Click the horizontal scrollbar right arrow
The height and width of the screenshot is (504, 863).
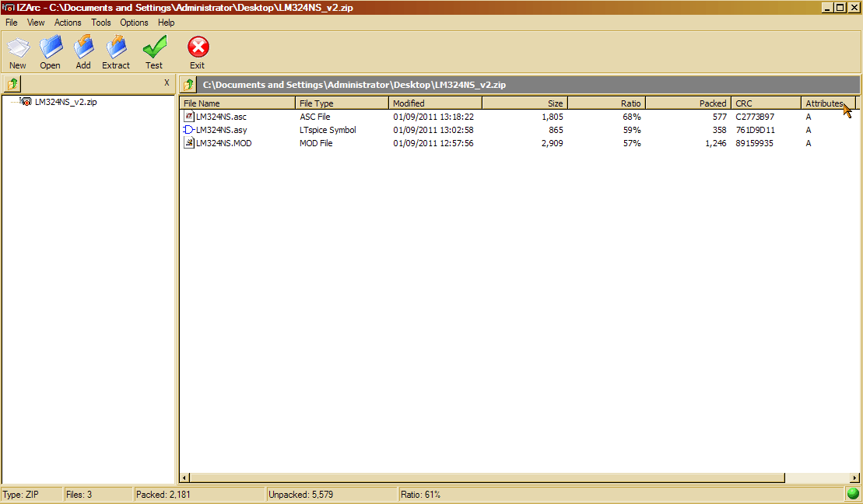[854, 478]
